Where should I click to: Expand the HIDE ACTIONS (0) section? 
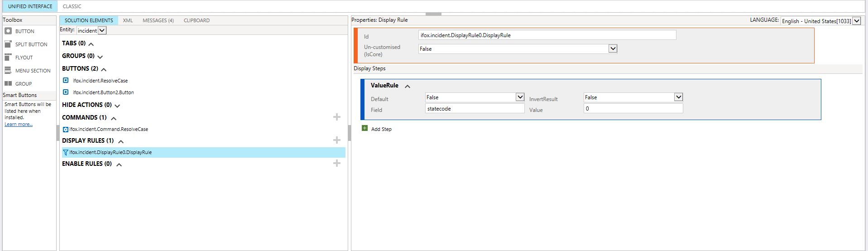point(117,106)
